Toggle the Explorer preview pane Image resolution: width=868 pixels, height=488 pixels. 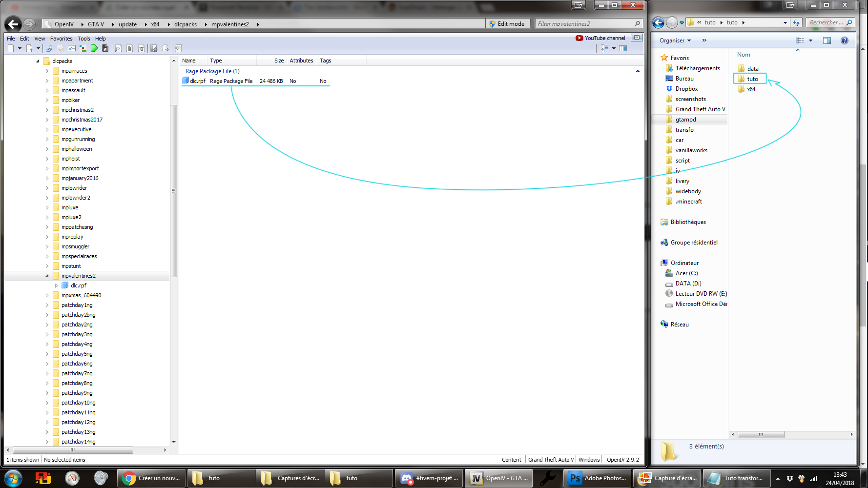827,41
